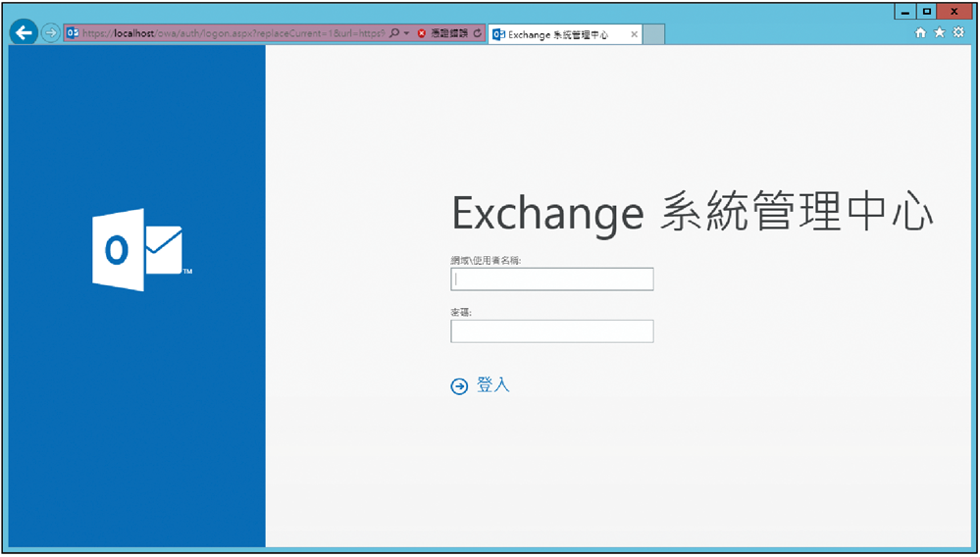Refresh the page with reload icon
Image resolution: width=980 pixels, height=557 pixels.
click(478, 33)
